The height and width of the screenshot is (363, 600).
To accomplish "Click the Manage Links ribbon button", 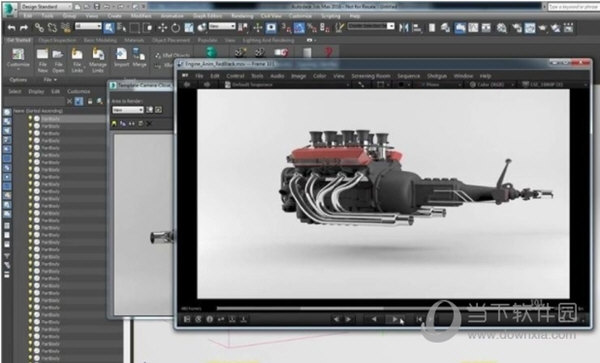I will (98, 60).
